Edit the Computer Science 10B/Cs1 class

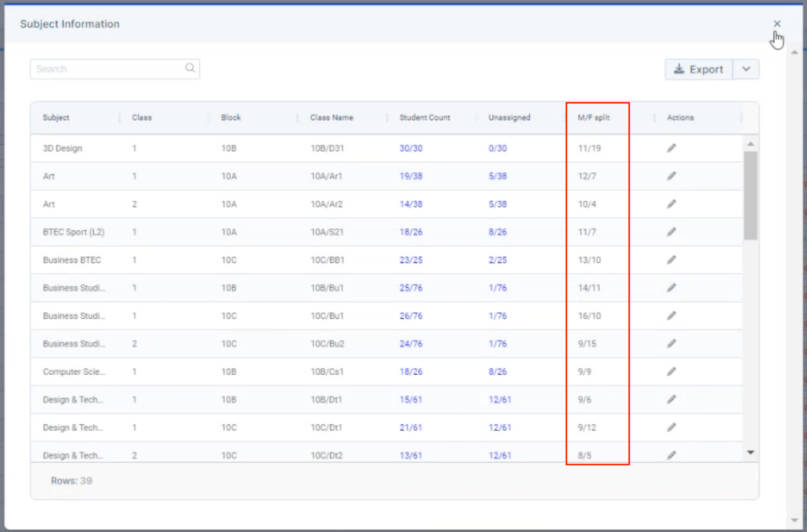[x=671, y=371]
